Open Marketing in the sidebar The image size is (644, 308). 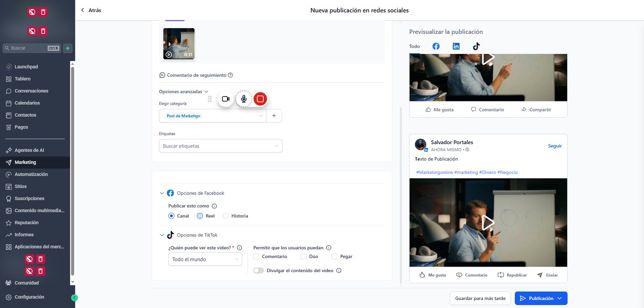(35, 162)
